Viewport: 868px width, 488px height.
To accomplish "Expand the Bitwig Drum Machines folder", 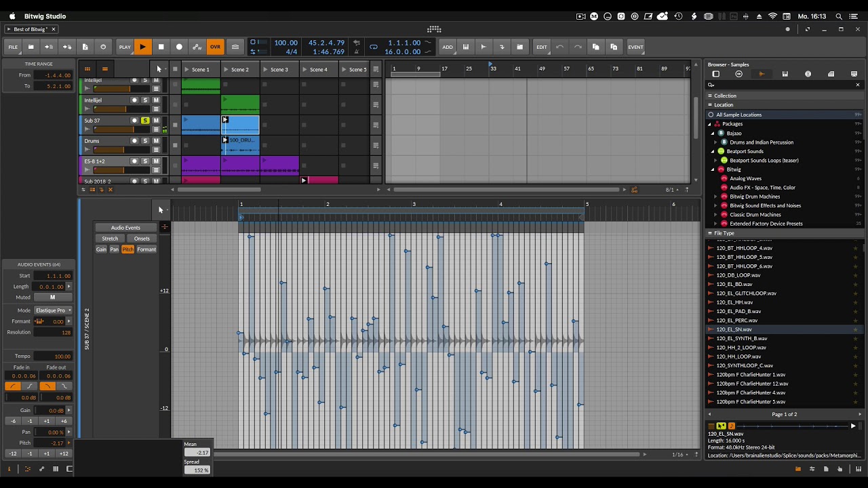I will point(715,197).
